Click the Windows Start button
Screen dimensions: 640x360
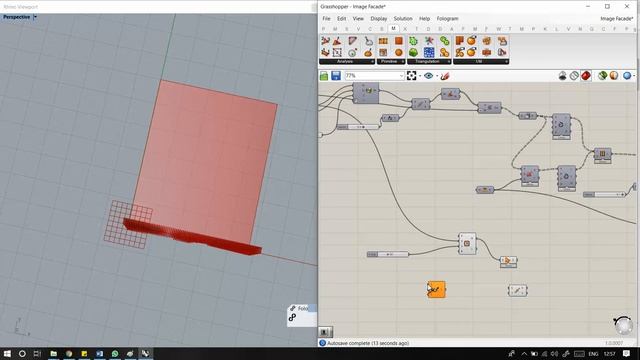[x=7, y=353]
